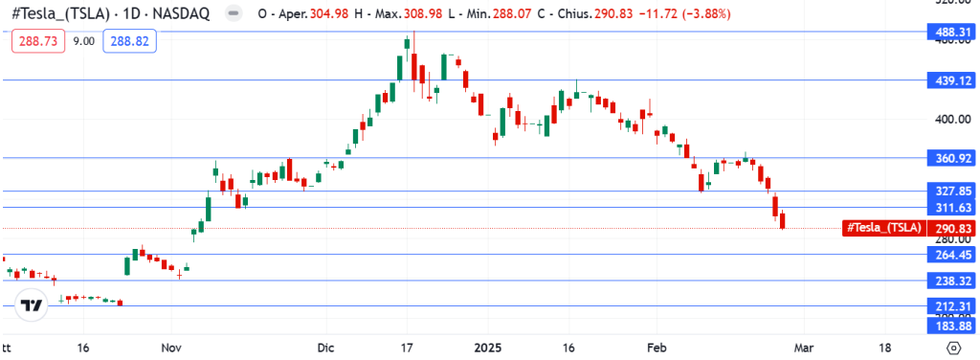Click the 439.12 price level label

coord(951,80)
